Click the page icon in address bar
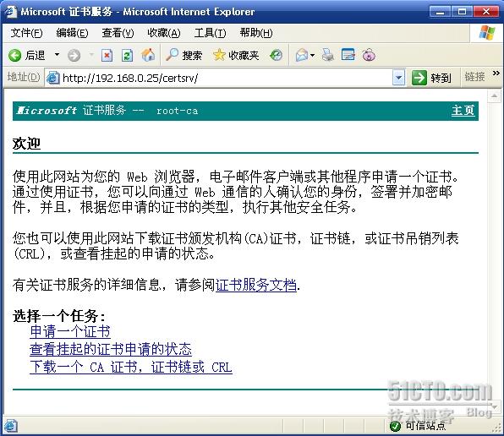 coord(52,78)
